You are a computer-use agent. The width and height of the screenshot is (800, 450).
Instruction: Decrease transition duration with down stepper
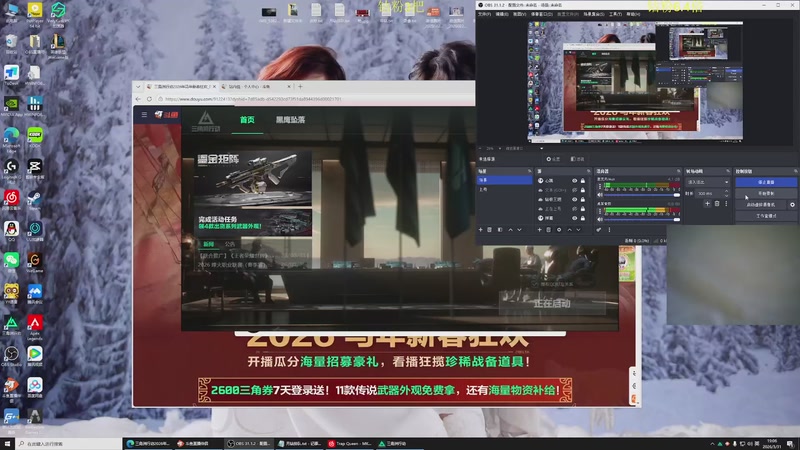[x=727, y=195]
